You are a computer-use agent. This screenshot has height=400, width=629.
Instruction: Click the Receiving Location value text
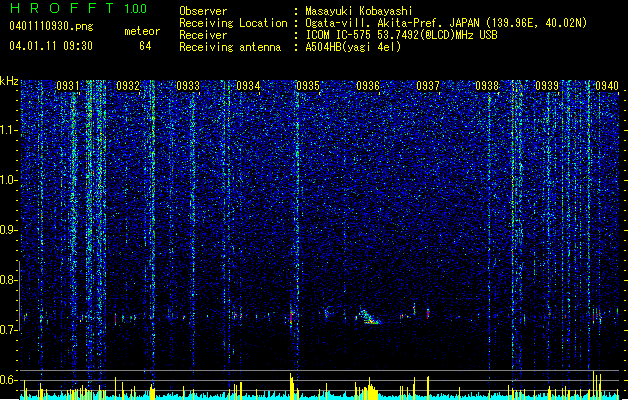(446, 23)
